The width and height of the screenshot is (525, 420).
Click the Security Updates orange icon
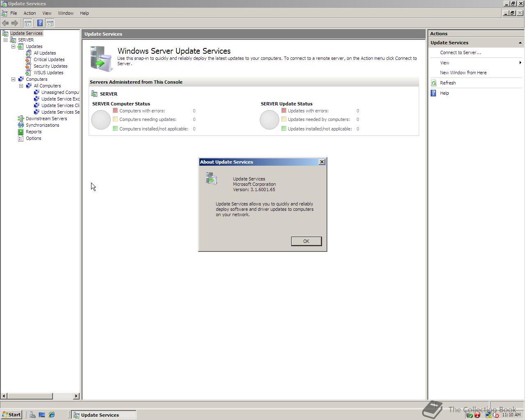pos(29,66)
